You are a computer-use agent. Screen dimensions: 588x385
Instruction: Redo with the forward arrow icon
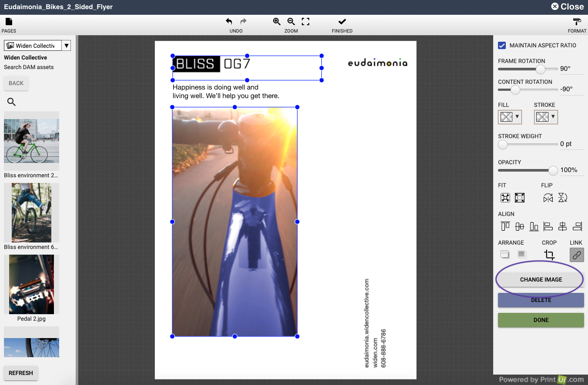pos(244,21)
